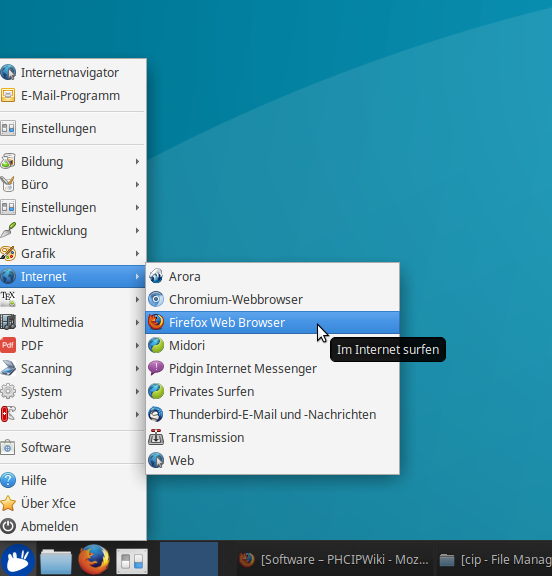
Task: Expand the Bildung submenu arrow
Action: click(x=137, y=162)
